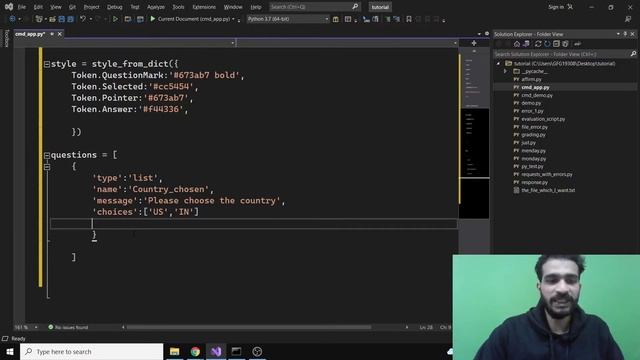The height and width of the screenshot is (360, 640).
Task: Click the Navigate Backward icon
Action: point(12,19)
